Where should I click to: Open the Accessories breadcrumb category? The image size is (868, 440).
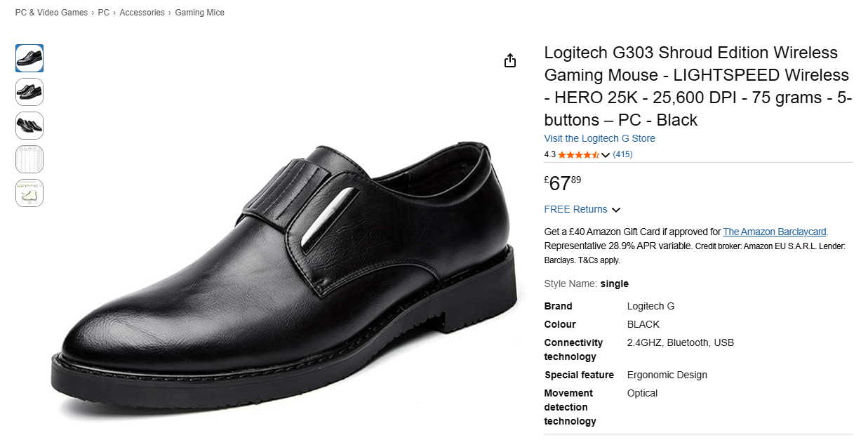coord(142,13)
